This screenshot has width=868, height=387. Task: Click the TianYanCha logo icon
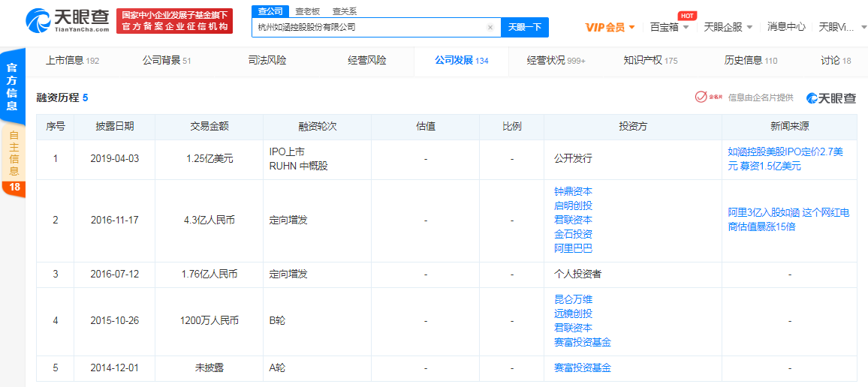pyautogui.click(x=39, y=20)
